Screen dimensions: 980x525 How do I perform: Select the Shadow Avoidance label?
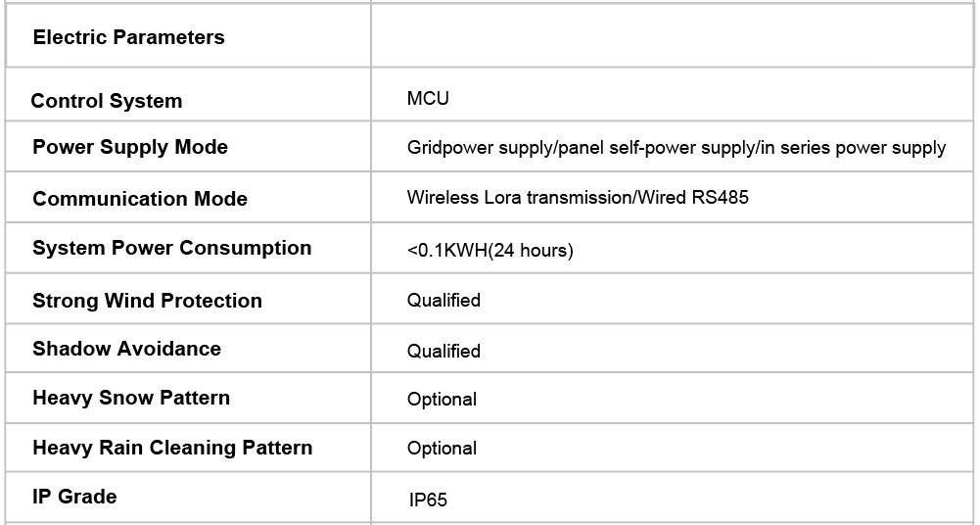126,349
